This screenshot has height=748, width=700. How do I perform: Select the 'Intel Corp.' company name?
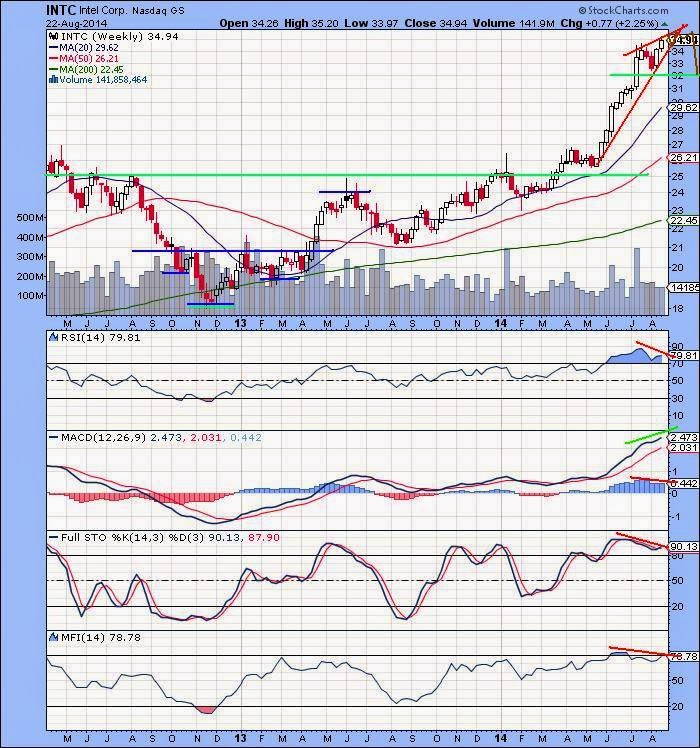103,10
